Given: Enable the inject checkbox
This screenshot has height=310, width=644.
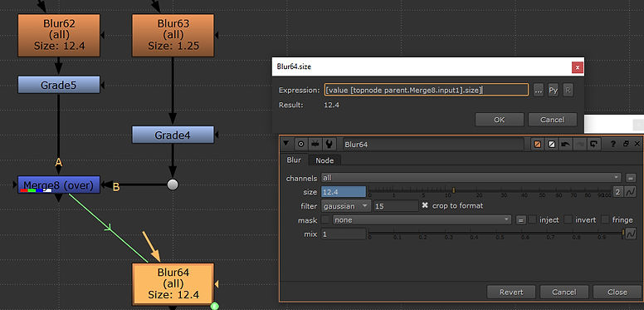Looking at the screenshot, I should 532,219.
